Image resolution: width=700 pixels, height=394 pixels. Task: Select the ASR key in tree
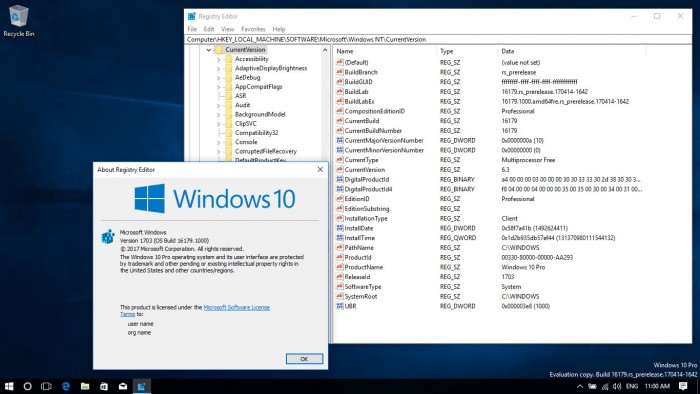click(x=241, y=96)
